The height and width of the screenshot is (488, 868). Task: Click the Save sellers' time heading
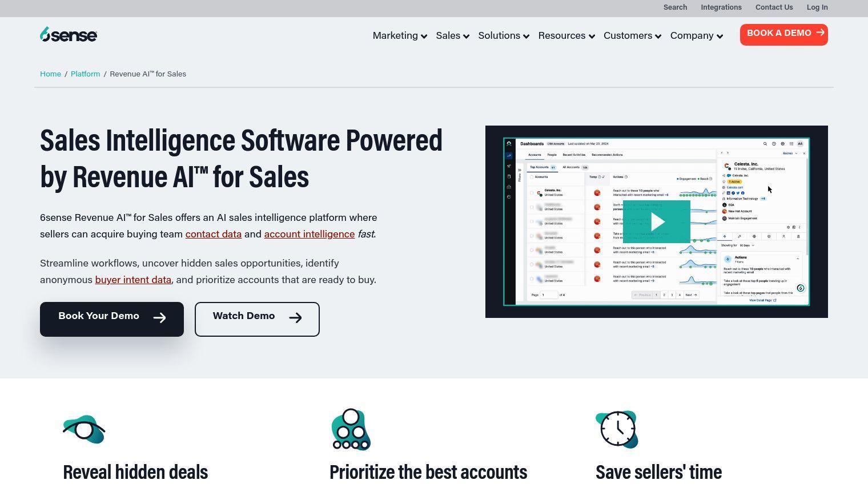tap(658, 472)
